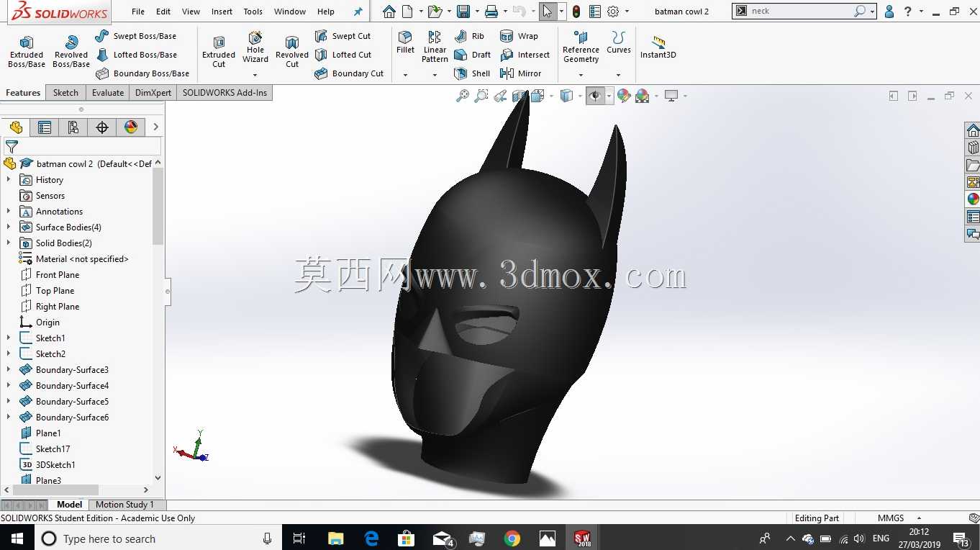Select the Mirror feature
Image resolution: width=980 pixels, height=550 pixels.
520,73
